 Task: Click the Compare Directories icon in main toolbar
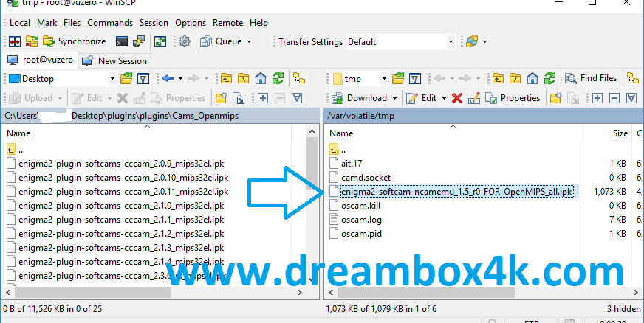pos(15,42)
